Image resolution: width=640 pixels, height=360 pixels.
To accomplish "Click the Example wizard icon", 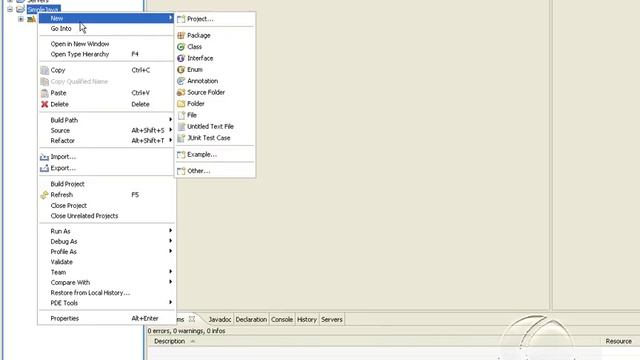I will 181,155.
